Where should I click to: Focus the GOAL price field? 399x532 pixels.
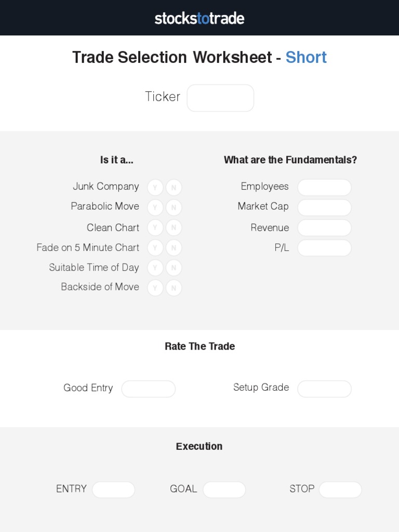[224, 489]
